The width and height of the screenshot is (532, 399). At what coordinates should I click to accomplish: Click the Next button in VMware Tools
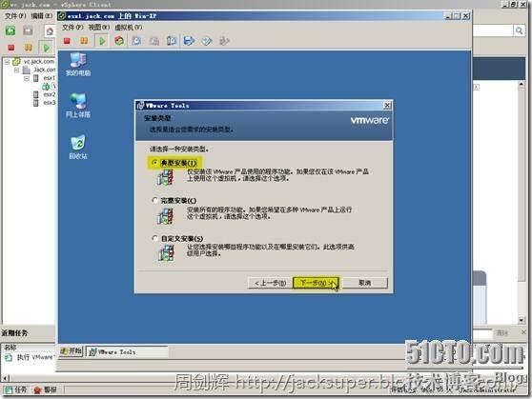click(x=316, y=283)
